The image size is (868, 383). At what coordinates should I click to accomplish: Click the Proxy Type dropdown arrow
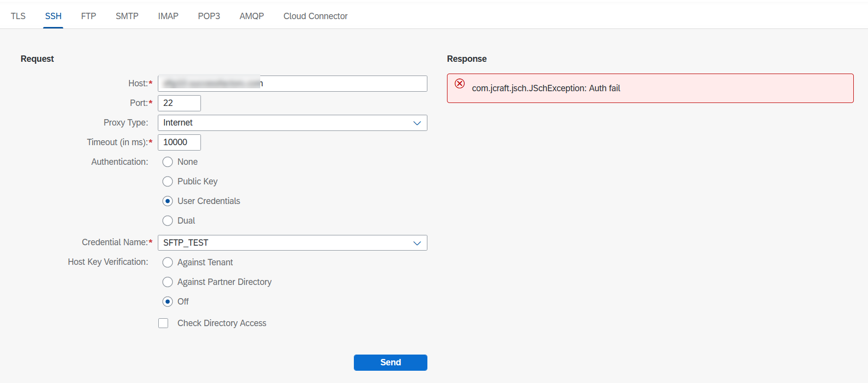[x=417, y=123]
